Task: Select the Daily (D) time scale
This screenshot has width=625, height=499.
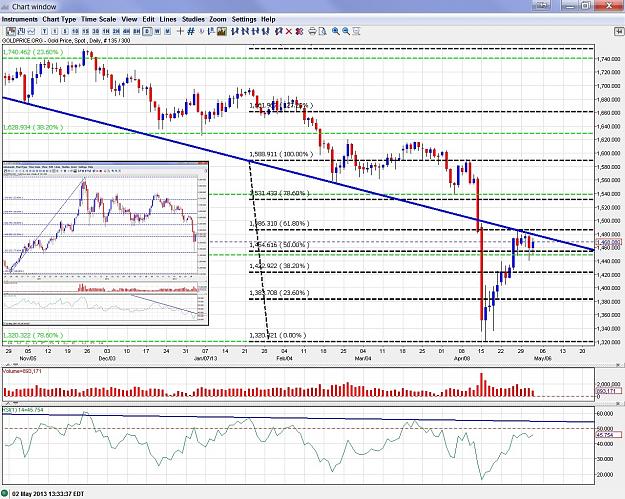Action: (x=147, y=31)
